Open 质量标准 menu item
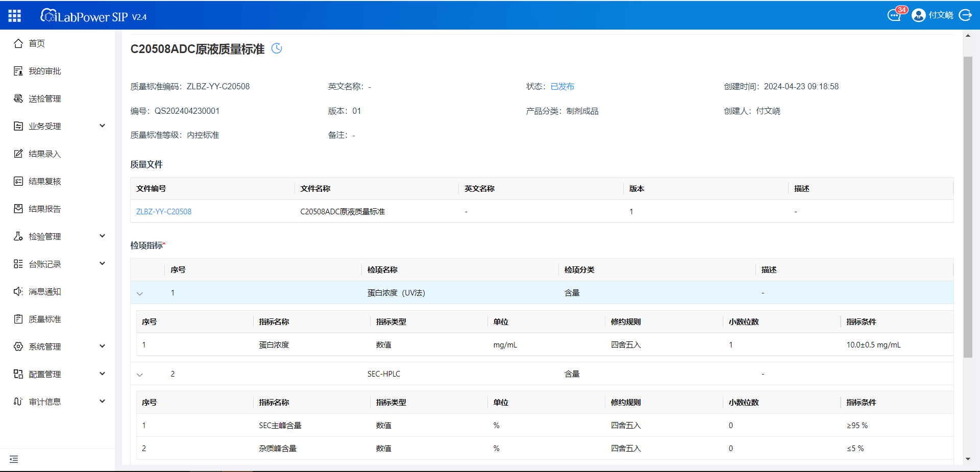This screenshot has height=472, width=980. coord(45,319)
